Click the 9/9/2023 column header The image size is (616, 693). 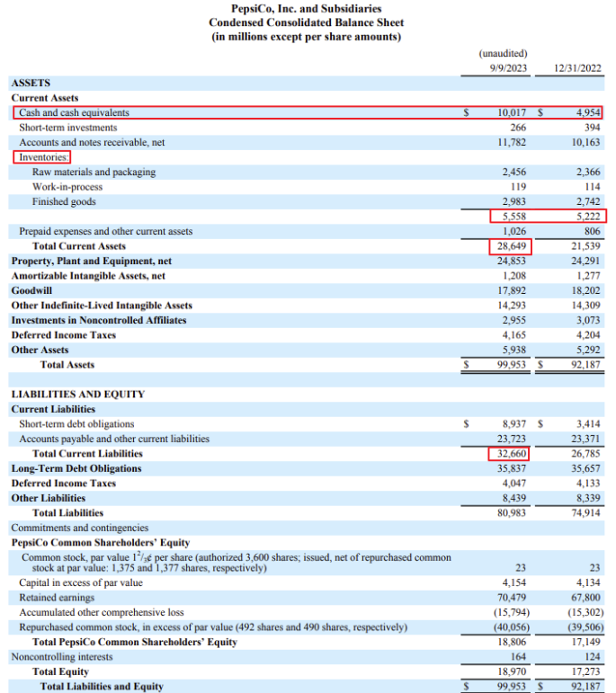(508, 68)
